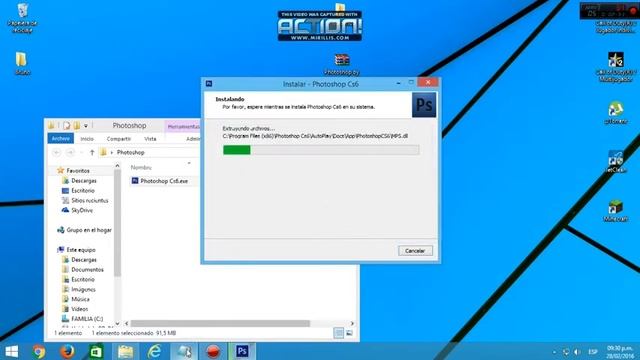Click the red recorder icon on the taskbar
Viewport: 640px width, 360px height.
point(213,351)
